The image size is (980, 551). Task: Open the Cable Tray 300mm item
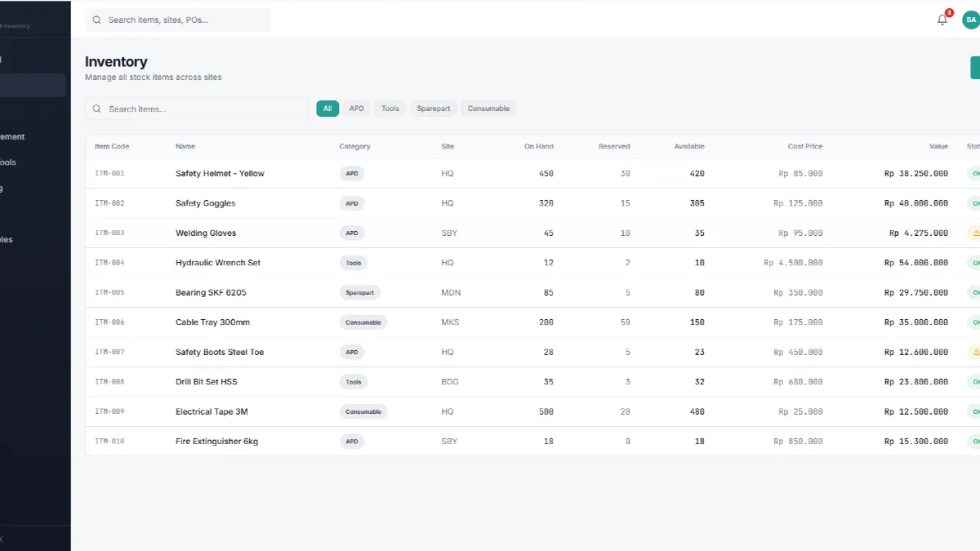coord(212,322)
